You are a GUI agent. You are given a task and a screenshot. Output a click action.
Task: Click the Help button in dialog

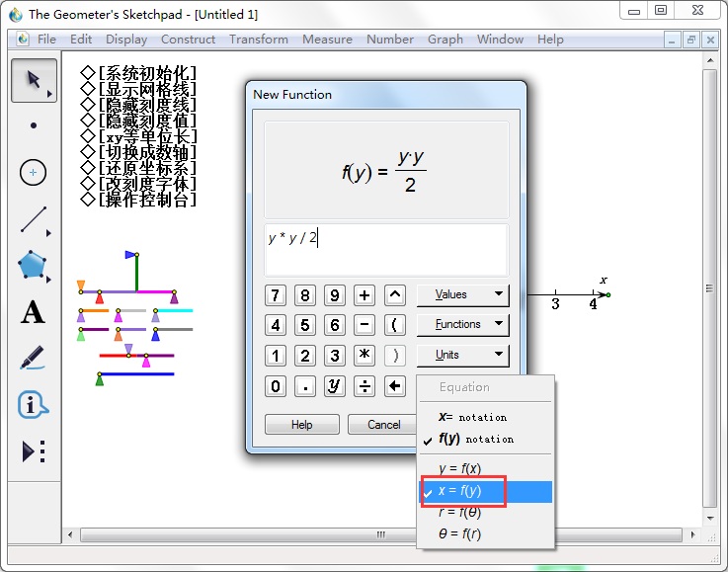301,425
